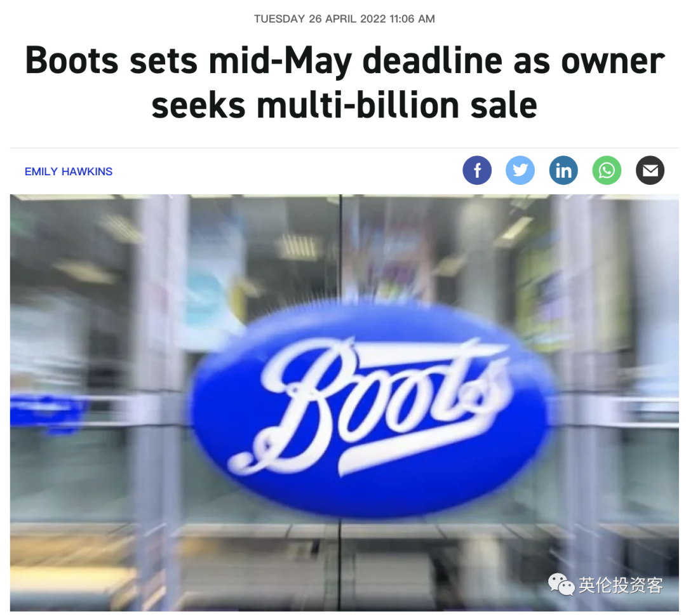The height and width of the screenshot is (616, 686).
Task: Click the divider line below the headline
Action: click(x=344, y=148)
